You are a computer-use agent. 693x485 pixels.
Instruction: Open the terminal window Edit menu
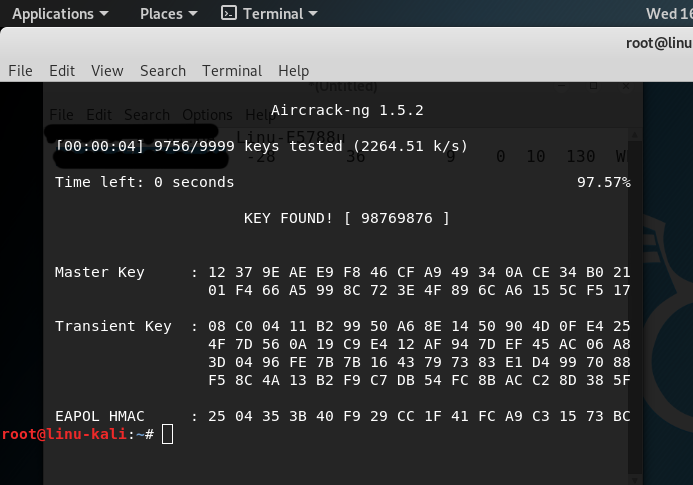62,71
